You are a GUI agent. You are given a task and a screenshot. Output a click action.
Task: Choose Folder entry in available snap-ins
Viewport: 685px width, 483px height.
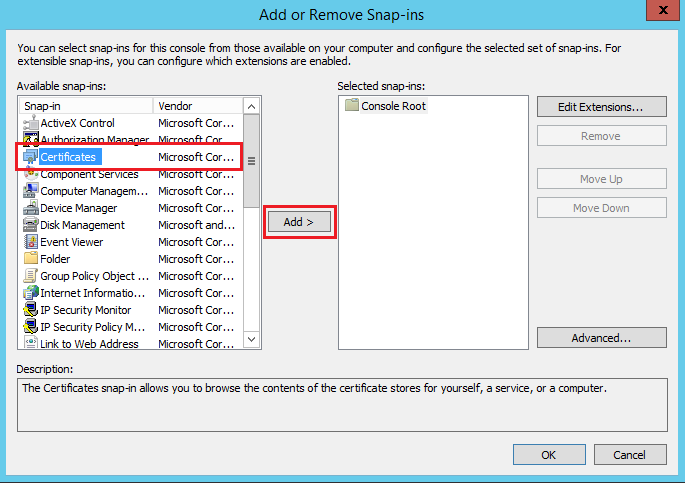click(x=55, y=259)
